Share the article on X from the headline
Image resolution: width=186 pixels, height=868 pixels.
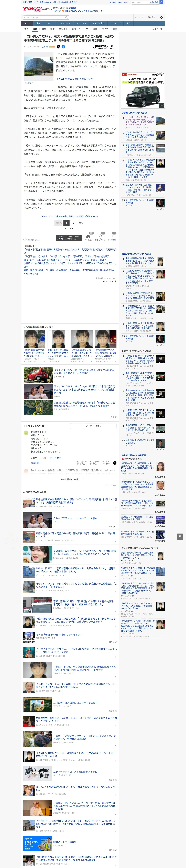point(59,47)
